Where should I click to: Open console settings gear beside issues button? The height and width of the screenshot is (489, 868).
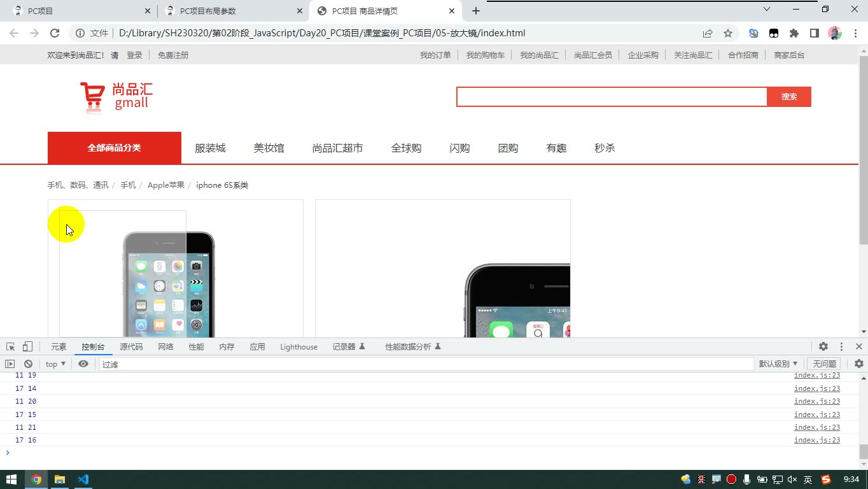859,364
